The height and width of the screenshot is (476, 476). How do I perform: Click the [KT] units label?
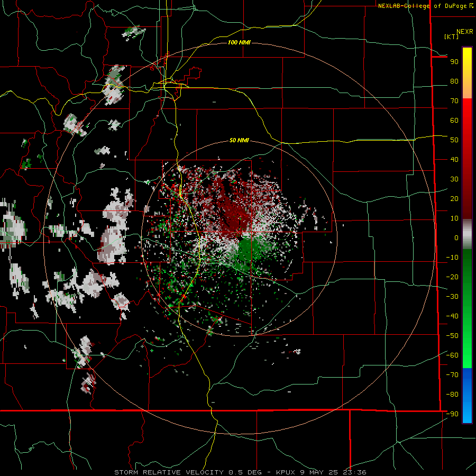[x=451, y=36]
